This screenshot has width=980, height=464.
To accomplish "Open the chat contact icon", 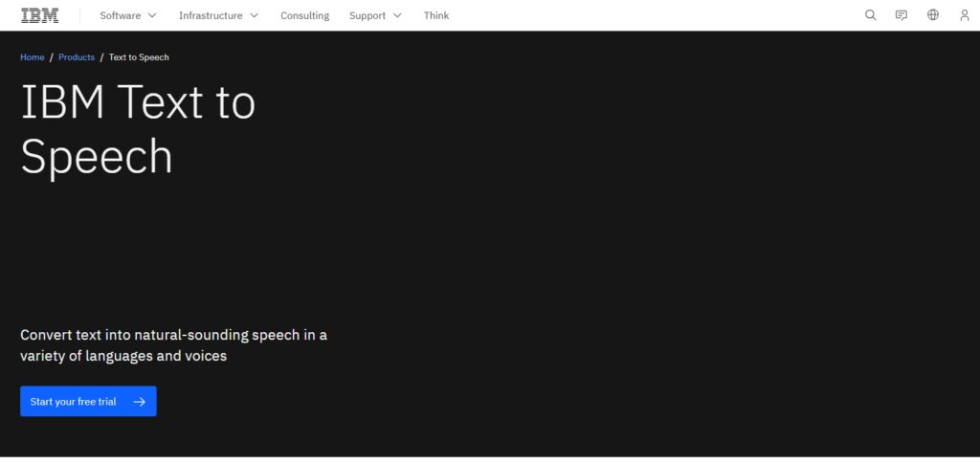I will (902, 15).
